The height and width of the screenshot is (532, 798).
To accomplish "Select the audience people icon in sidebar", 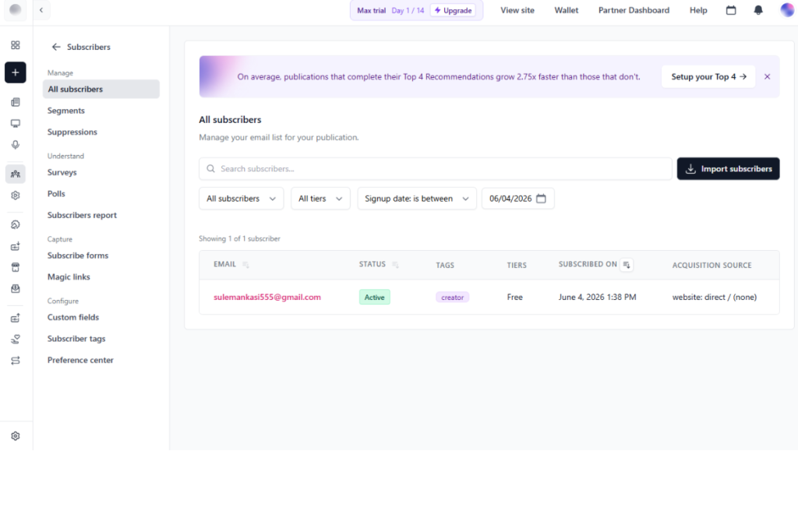I will tap(16, 174).
